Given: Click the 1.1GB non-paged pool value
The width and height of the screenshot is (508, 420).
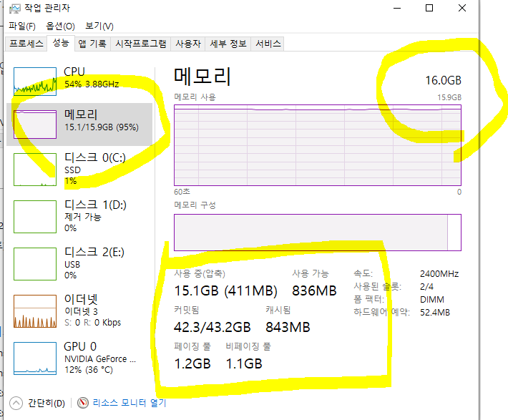Looking at the screenshot, I should pyautogui.click(x=244, y=363).
